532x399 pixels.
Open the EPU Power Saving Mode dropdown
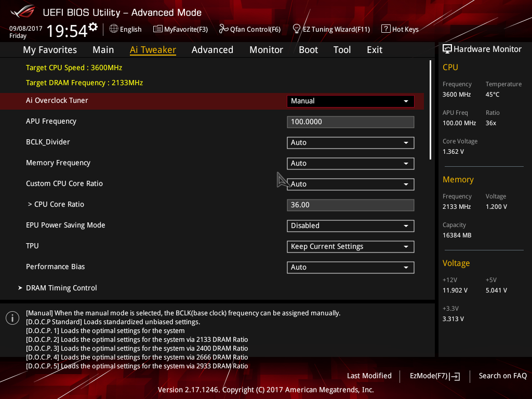pyautogui.click(x=351, y=225)
